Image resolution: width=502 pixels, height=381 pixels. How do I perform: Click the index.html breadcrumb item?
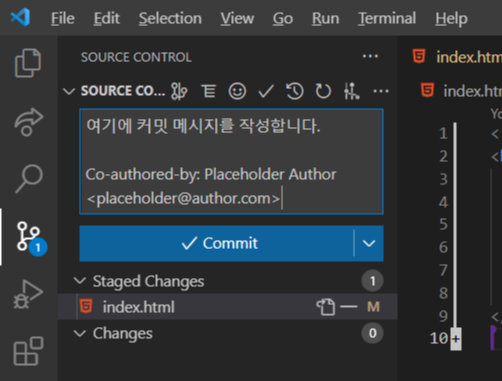pos(472,91)
